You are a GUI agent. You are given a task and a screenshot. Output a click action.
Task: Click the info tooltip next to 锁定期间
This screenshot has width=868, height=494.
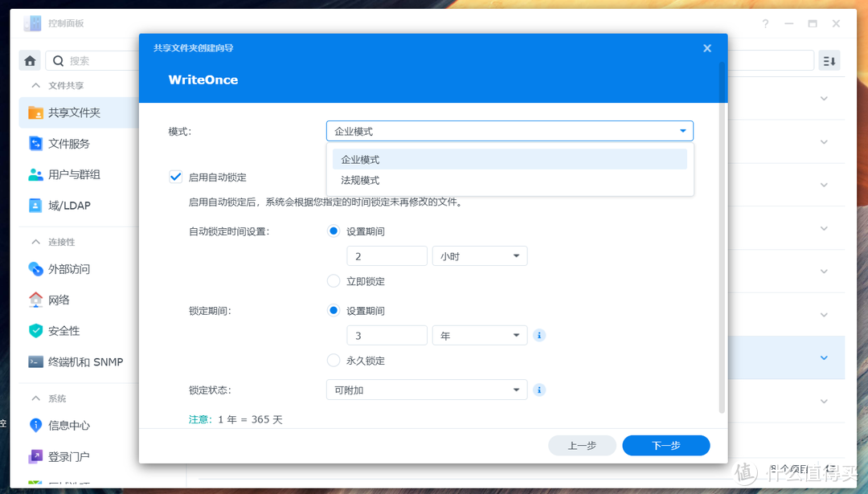pyautogui.click(x=539, y=335)
